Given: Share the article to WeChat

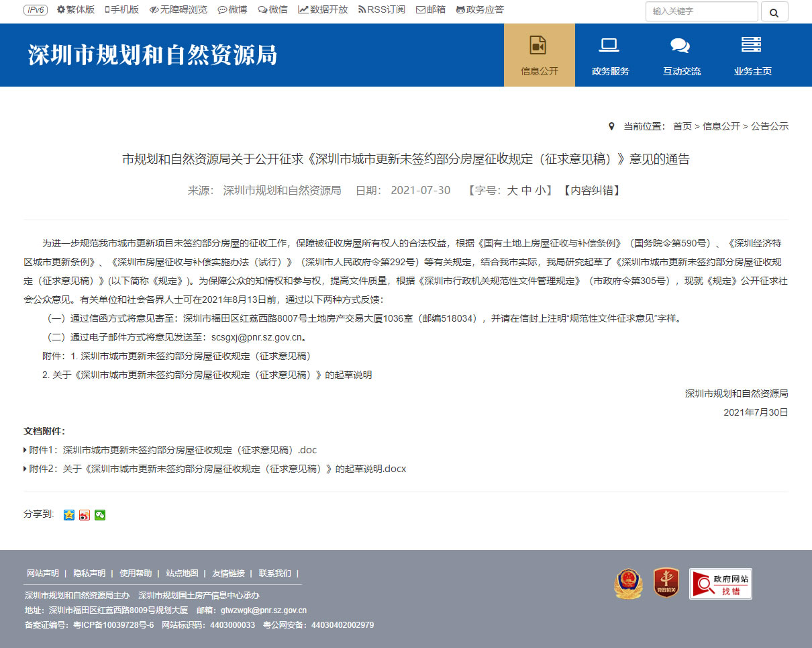Looking at the screenshot, I should [x=100, y=515].
